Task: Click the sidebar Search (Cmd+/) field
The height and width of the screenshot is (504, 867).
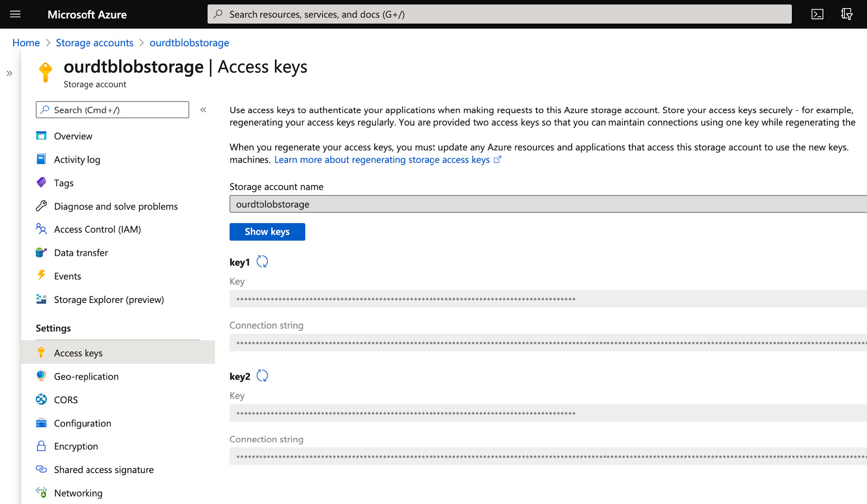Action: [112, 110]
